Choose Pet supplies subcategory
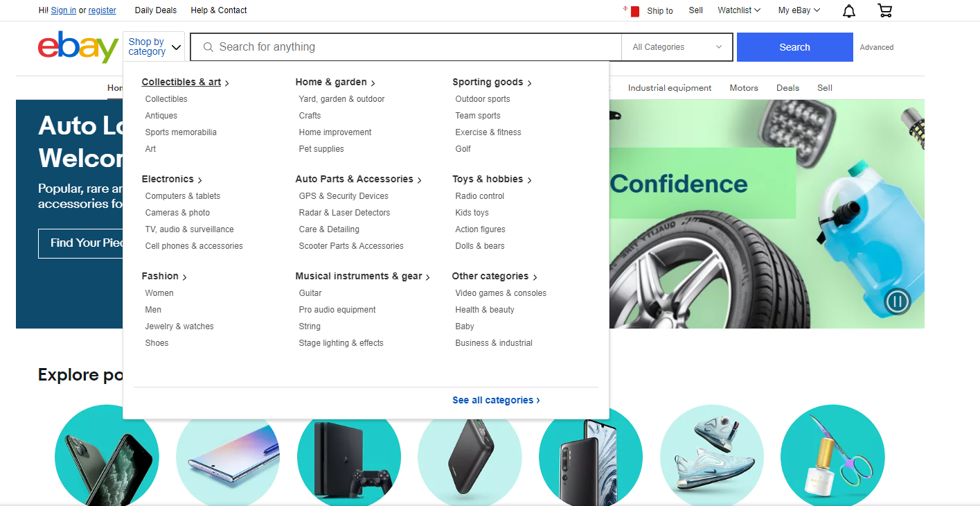Image resolution: width=980 pixels, height=506 pixels. 321,149
